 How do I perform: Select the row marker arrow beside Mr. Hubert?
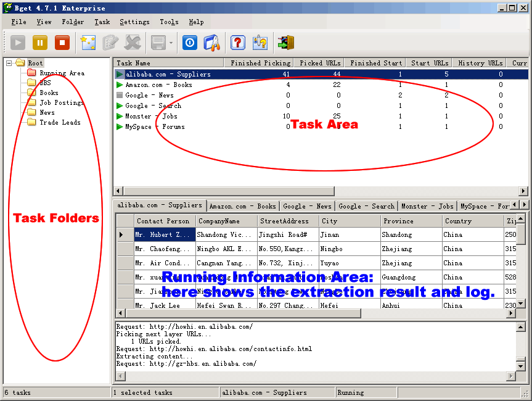[125, 234]
